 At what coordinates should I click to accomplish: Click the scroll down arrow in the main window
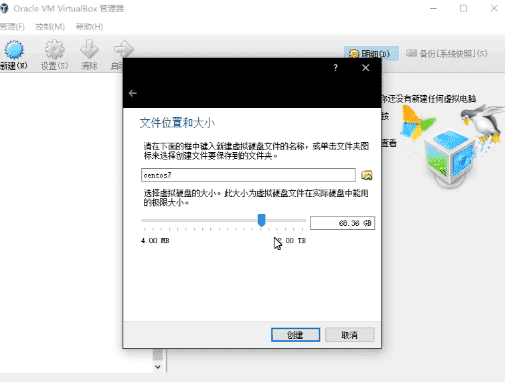[x=158, y=367]
